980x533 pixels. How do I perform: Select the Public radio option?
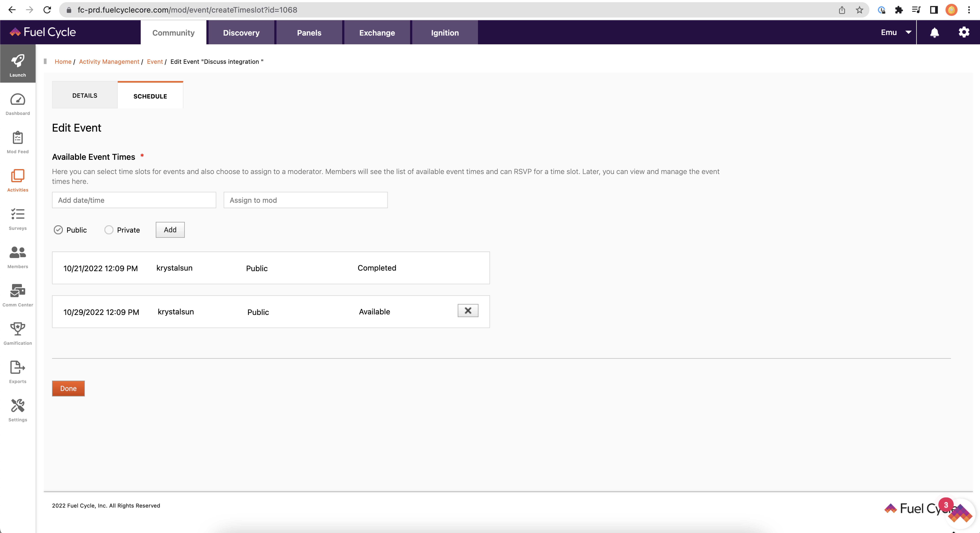[x=58, y=230]
